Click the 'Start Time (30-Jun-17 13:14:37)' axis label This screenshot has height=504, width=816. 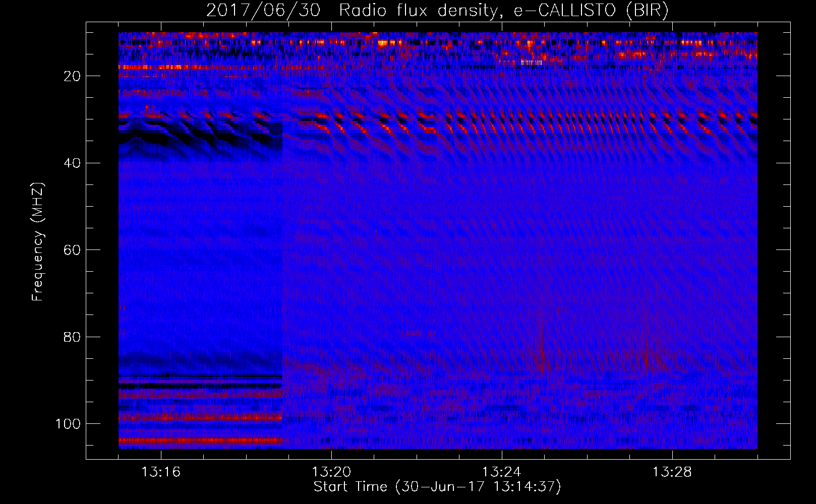pyautogui.click(x=437, y=487)
